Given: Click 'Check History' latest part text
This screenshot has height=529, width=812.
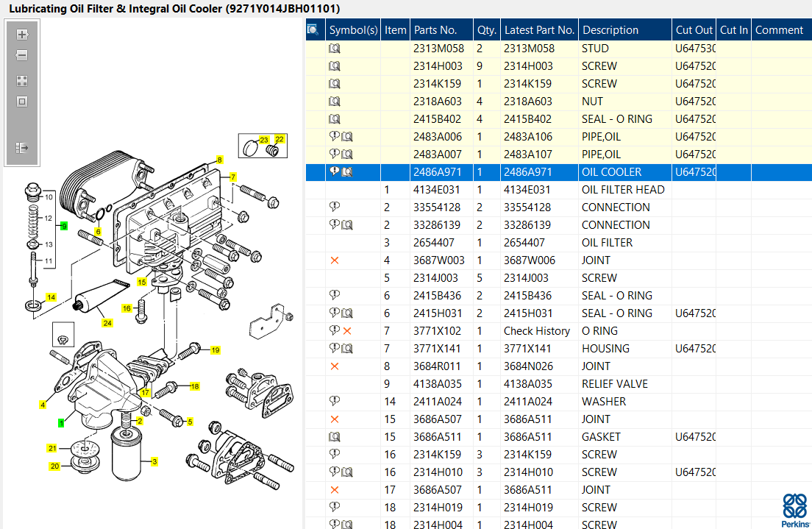Looking at the screenshot, I should pyautogui.click(x=537, y=330).
